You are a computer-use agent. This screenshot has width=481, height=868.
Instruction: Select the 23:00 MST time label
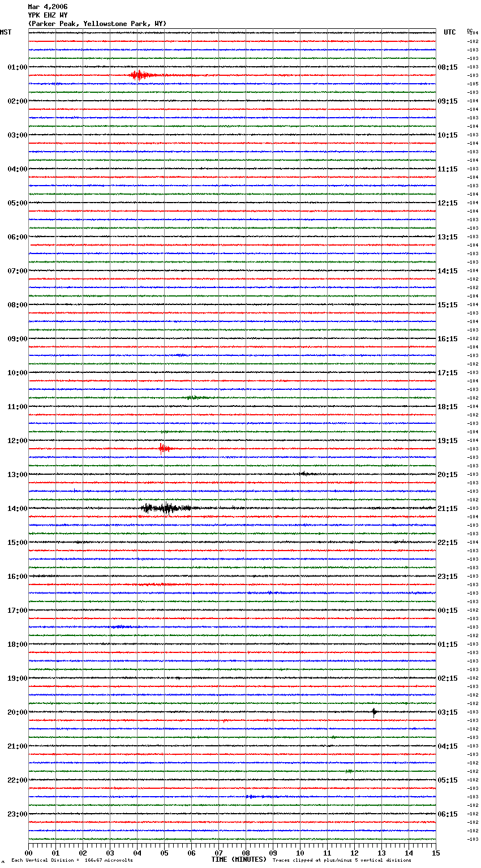click(x=18, y=814)
